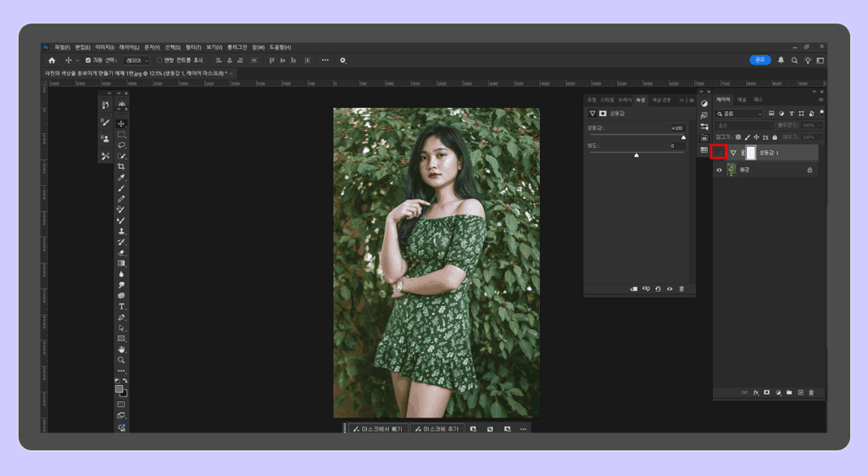The width and height of the screenshot is (868, 476).
Task: Select the Lasso tool
Action: [x=121, y=145]
